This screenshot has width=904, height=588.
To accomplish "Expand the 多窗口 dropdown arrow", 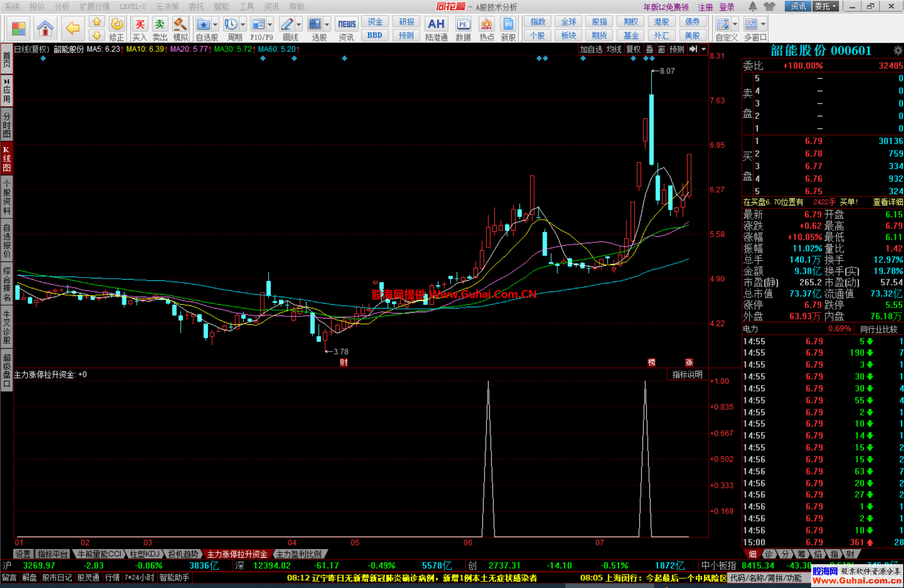I will (x=763, y=24).
